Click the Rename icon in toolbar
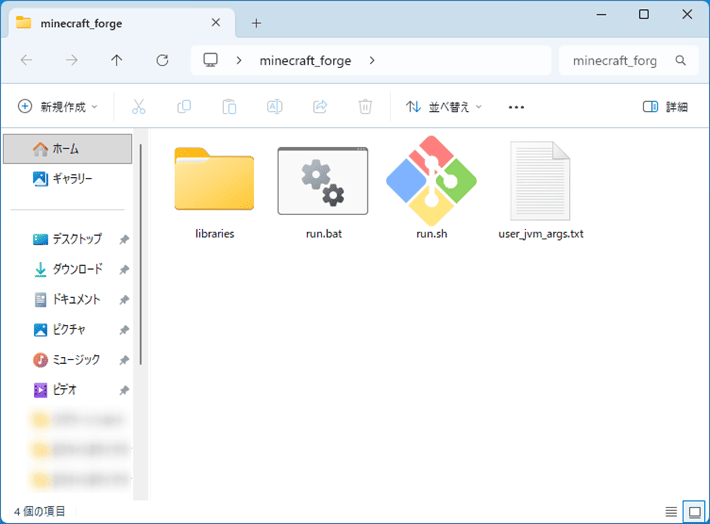 (x=274, y=107)
